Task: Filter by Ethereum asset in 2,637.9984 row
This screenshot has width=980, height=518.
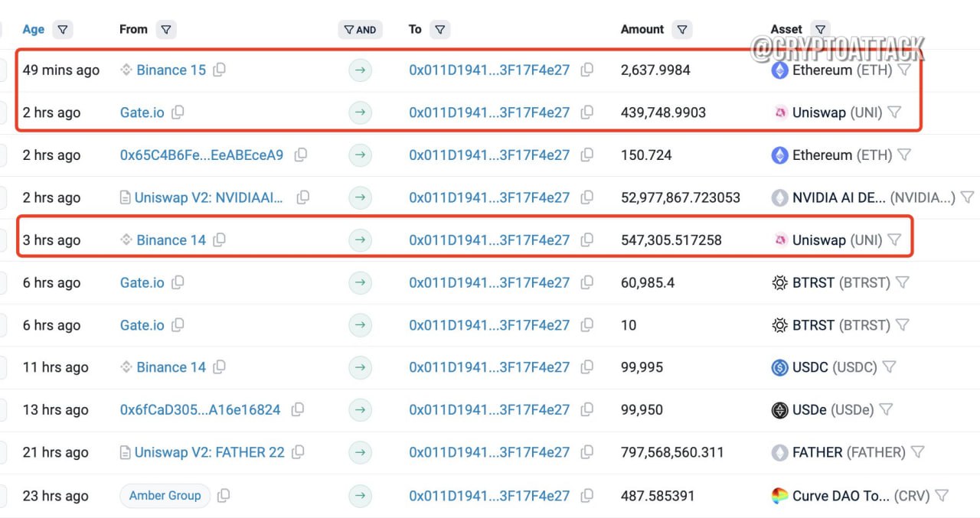Action: click(x=903, y=70)
